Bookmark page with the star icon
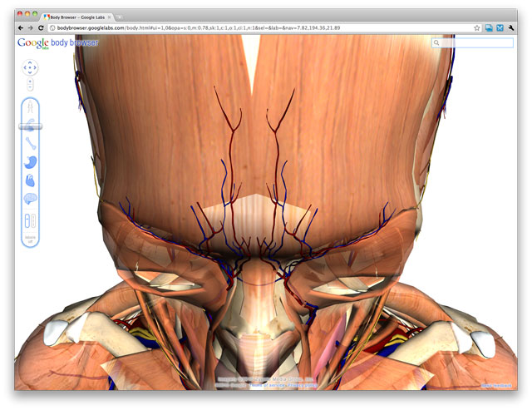The image size is (532, 410). (477, 27)
